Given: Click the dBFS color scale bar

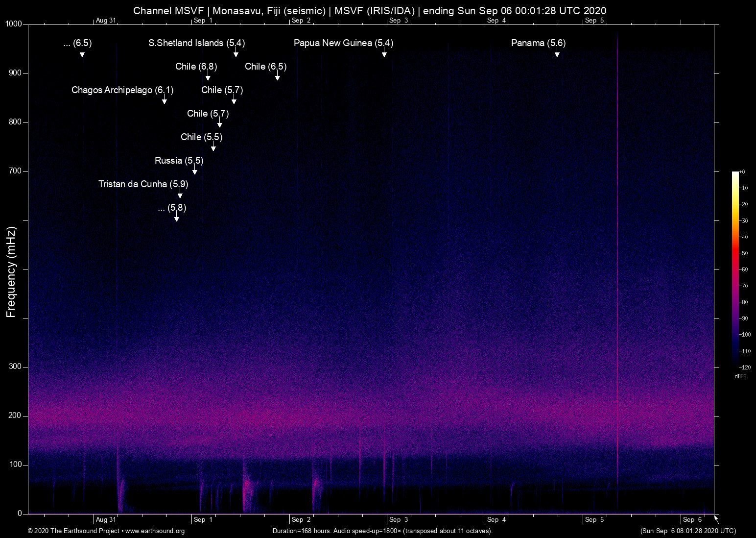Looking at the screenshot, I should click(x=735, y=269).
